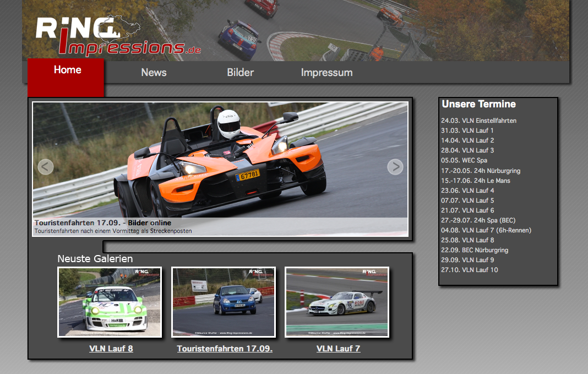Open the VLN Lauf 8 gallery link
The image size is (588, 374).
click(111, 349)
